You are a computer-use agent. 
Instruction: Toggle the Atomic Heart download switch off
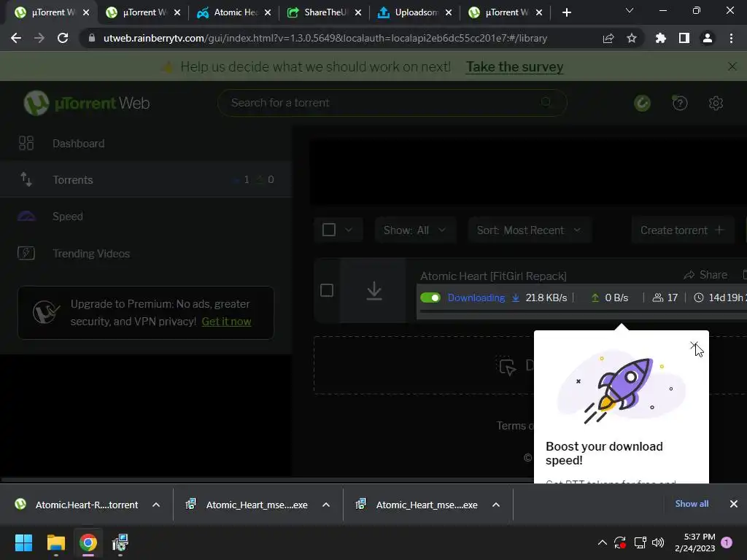(430, 297)
